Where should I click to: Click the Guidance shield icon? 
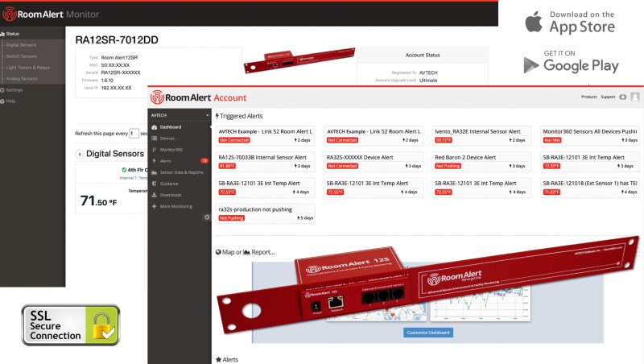155,184
